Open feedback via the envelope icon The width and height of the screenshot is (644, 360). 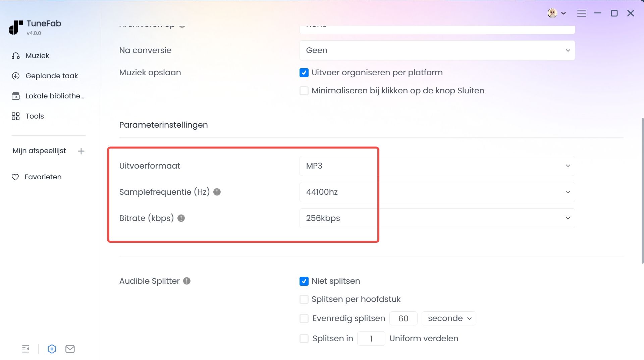(x=70, y=349)
